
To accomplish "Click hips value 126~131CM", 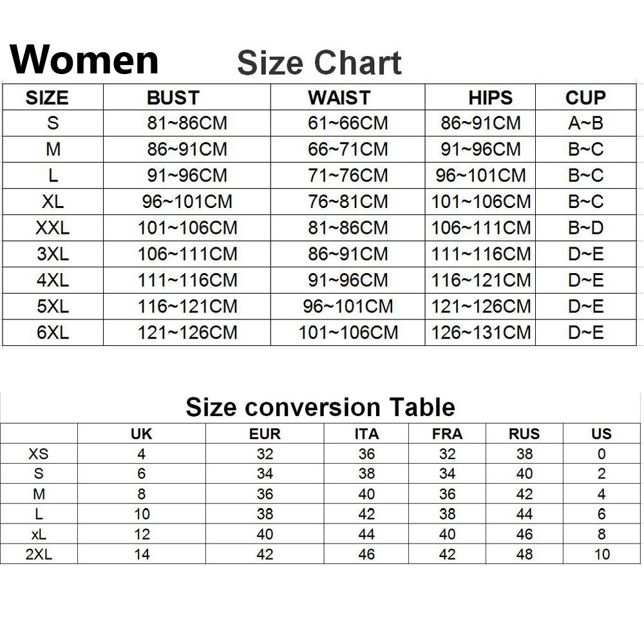I will coord(481,333).
